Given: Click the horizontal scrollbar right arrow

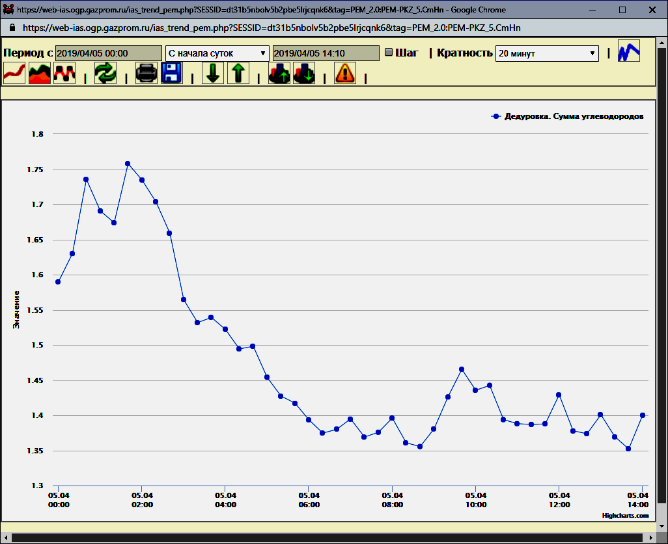Looking at the screenshot, I should [x=651, y=538].
